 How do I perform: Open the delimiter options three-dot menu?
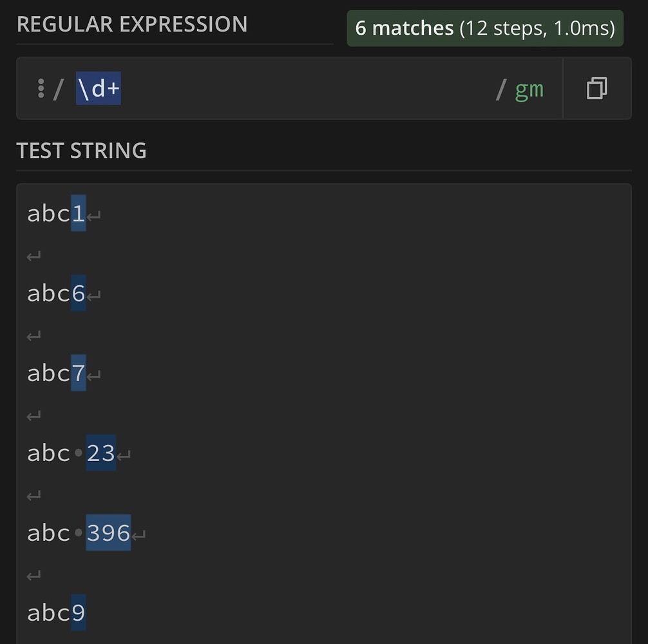41,88
